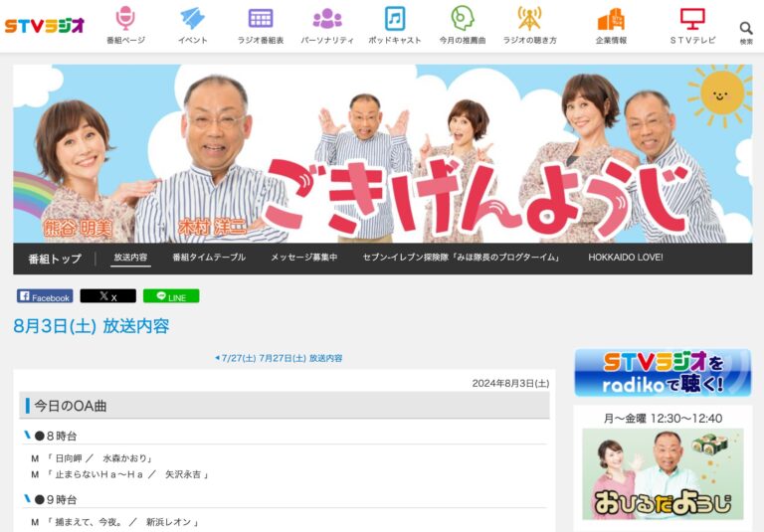Open ラジオ番組表 schedule icon
Screen dimensions: 764x532
[261, 20]
